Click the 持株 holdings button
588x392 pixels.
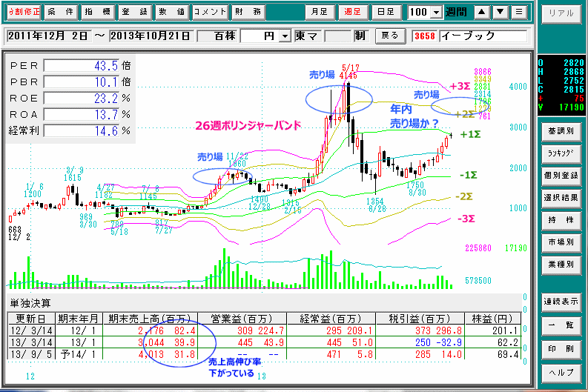561,220
